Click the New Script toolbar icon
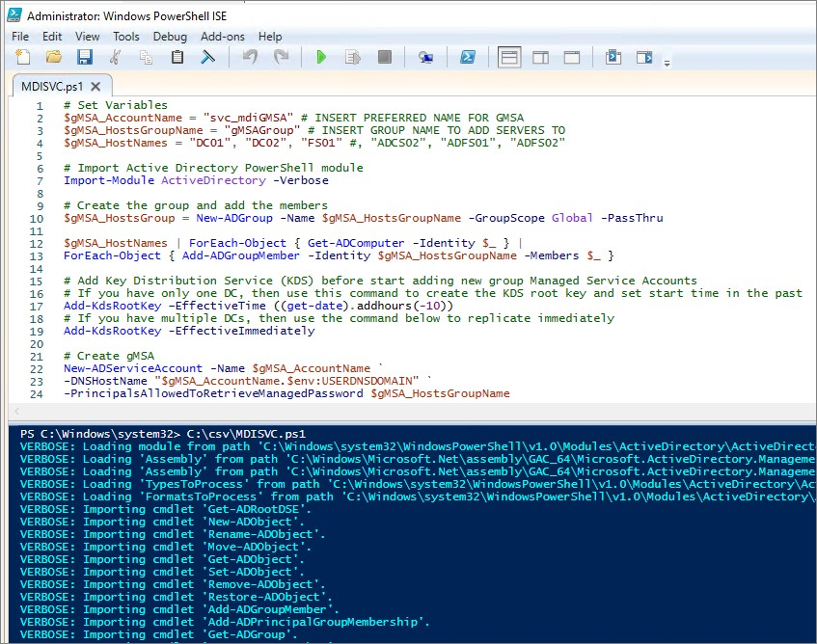Viewport: 817px width, 644px height. tap(22, 57)
